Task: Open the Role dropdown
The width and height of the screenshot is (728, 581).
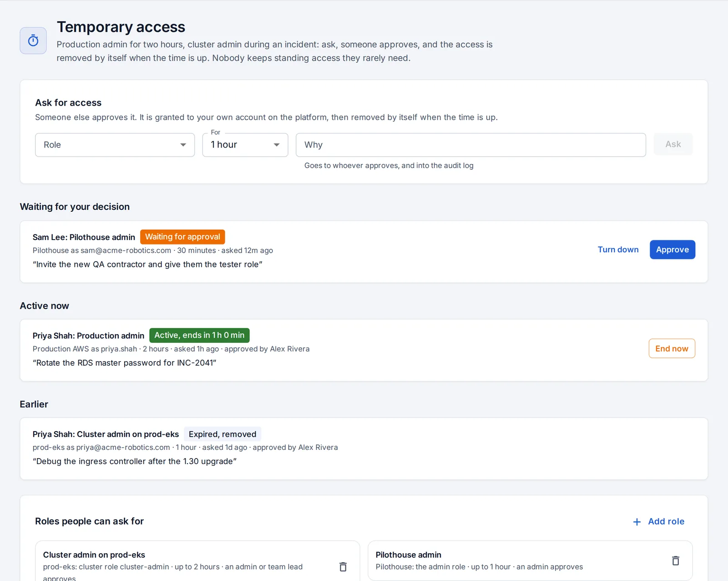Action: click(x=115, y=145)
